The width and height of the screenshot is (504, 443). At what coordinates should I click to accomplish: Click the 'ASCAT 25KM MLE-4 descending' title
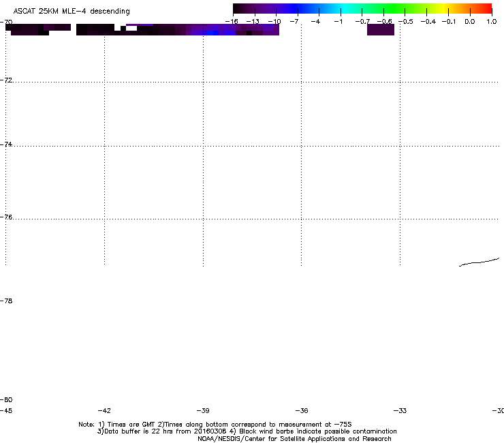(x=72, y=12)
